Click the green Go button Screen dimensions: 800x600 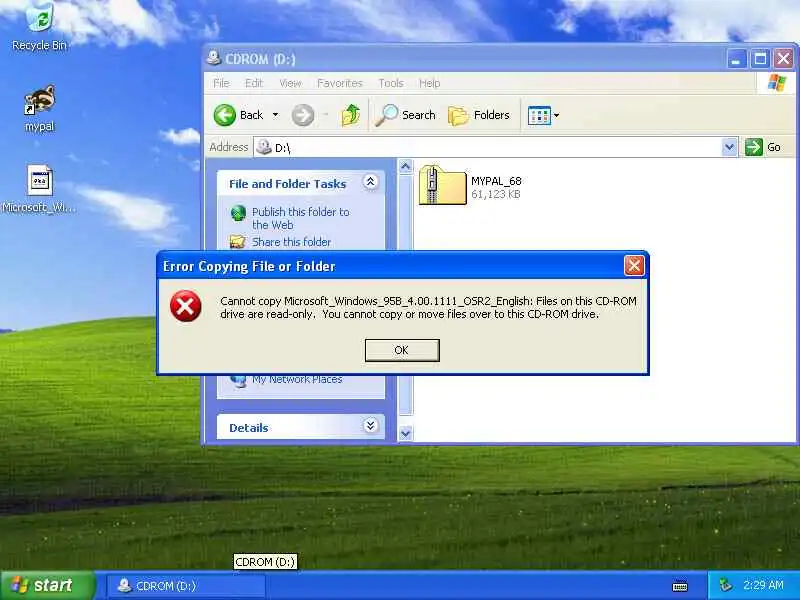[x=763, y=147]
